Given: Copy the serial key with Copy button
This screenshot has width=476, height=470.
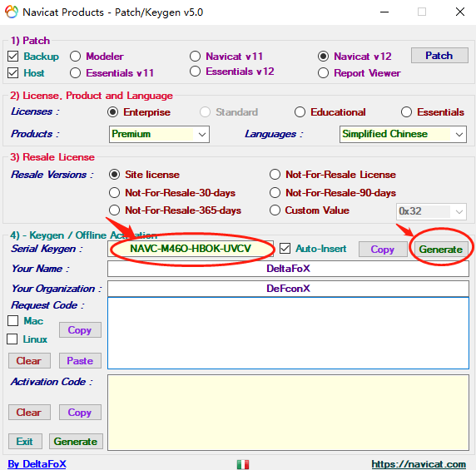Looking at the screenshot, I should point(383,250).
